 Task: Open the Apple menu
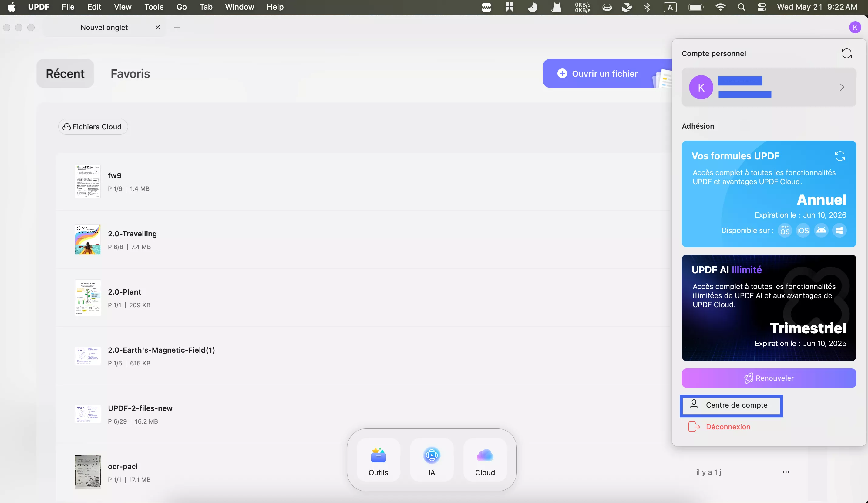11,7
